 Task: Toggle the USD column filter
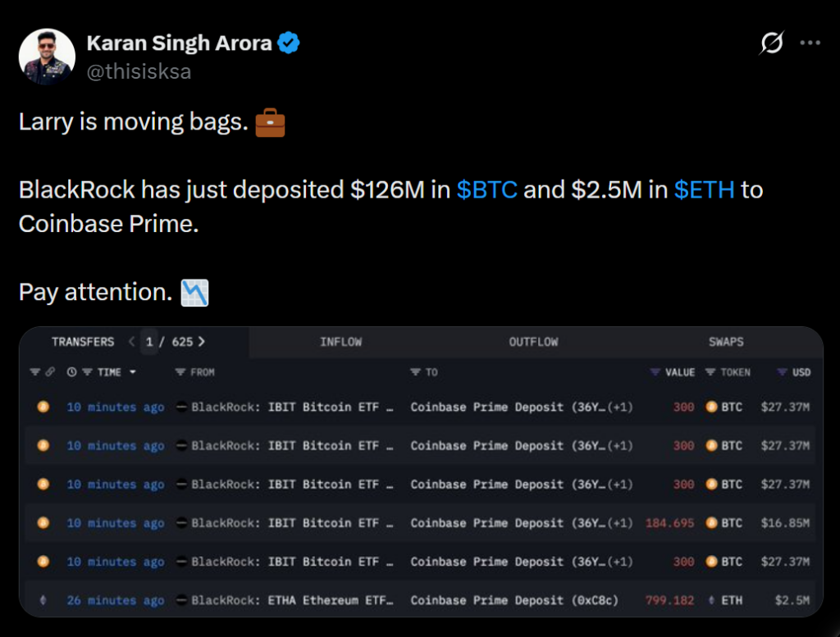(782, 372)
